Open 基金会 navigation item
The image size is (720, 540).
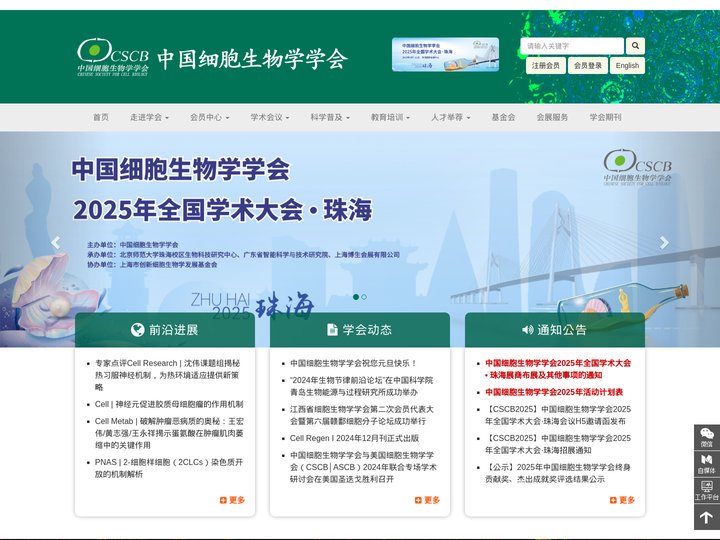[503, 118]
